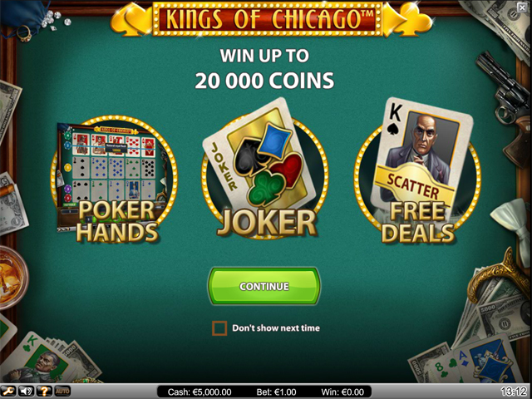Mute the game sound via speaker icon
Viewport: 532px width, 399px height.
pyautogui.click(x=26, y=392)
